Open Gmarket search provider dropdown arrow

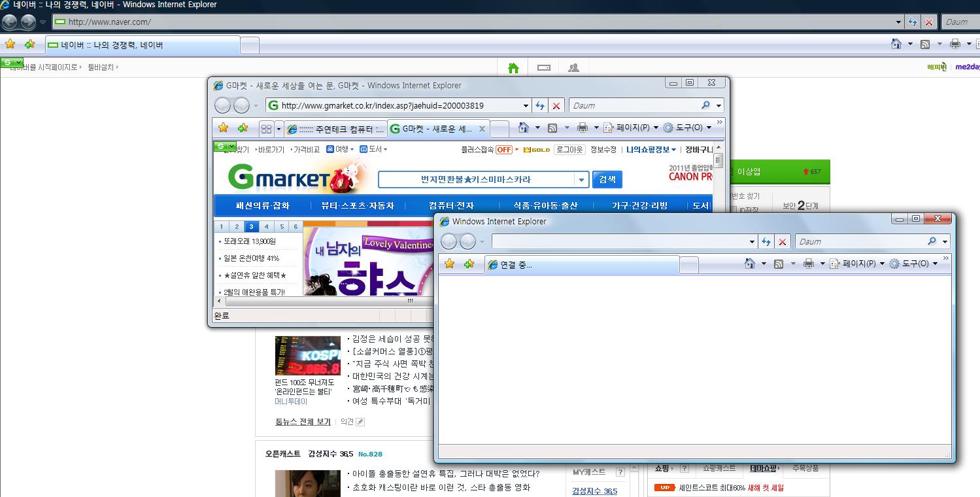718,105
